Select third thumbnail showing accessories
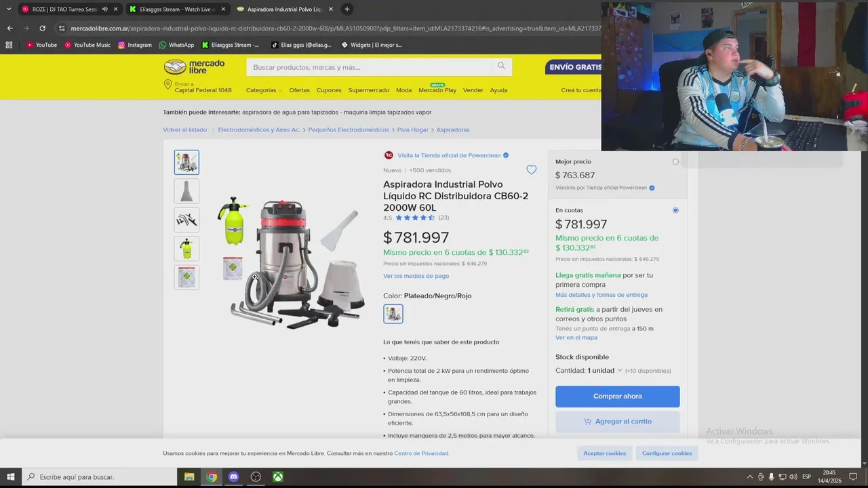This screenshot has height=488, width=868. 186,220
